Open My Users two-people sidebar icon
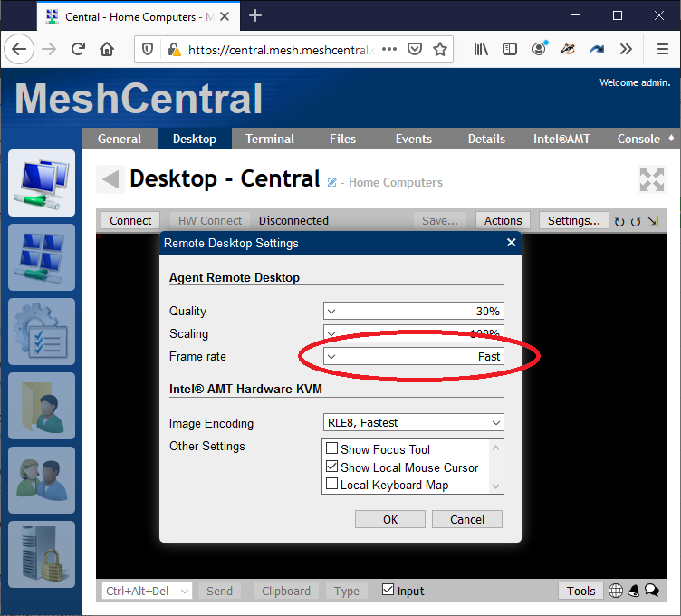The image size is (681, 616). [x=42, y=480]
